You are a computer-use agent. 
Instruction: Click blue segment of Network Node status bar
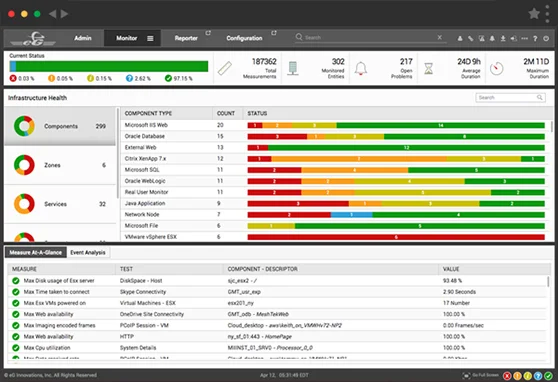pos(352,215)
